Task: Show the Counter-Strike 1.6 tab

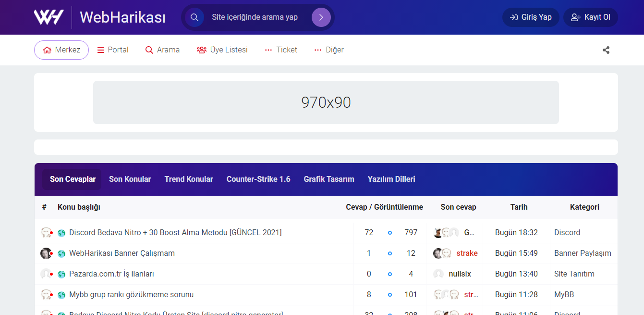Action: pyautogui.click(x=258, y=179)
